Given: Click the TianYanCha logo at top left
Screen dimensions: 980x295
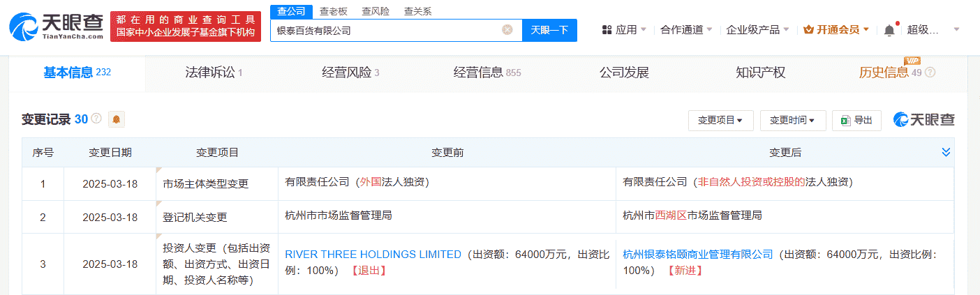Looking at the screenshot, I should [x=54, y=27].
